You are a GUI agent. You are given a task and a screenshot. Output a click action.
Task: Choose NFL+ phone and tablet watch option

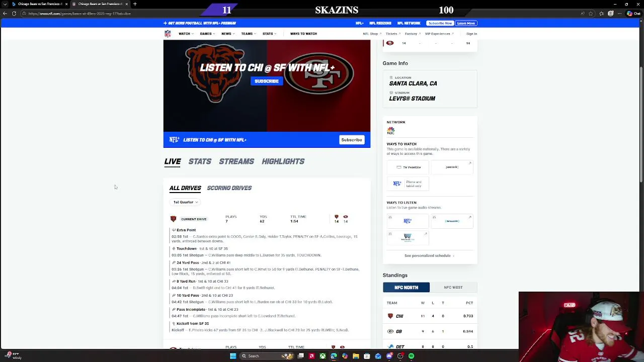408,184
